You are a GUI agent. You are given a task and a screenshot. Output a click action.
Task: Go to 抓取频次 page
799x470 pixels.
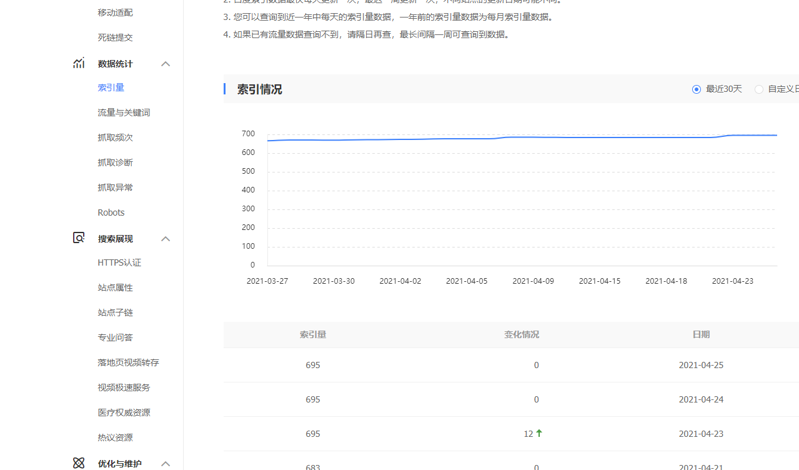115,138
